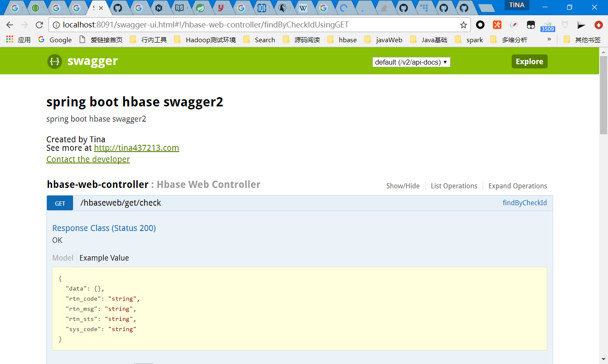Open the Hadoop测试环境 bookmark folder
Image resolution: width=608 pixels, height=364 pixels.
pos(205,40)
